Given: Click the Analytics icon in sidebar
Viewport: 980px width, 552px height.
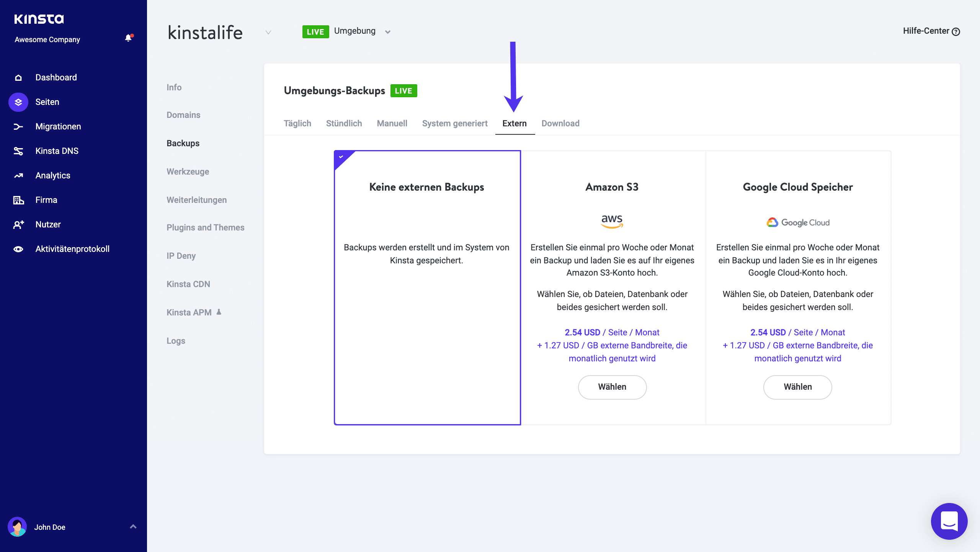Looking at the screenshot, I should pyautogui.click(x=19, y=175).
